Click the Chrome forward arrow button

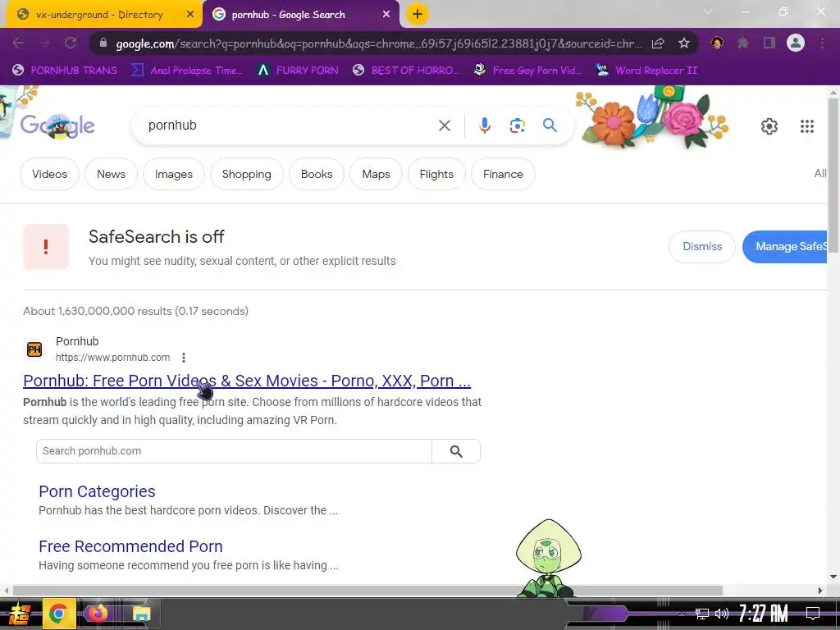tap(44, 43)
